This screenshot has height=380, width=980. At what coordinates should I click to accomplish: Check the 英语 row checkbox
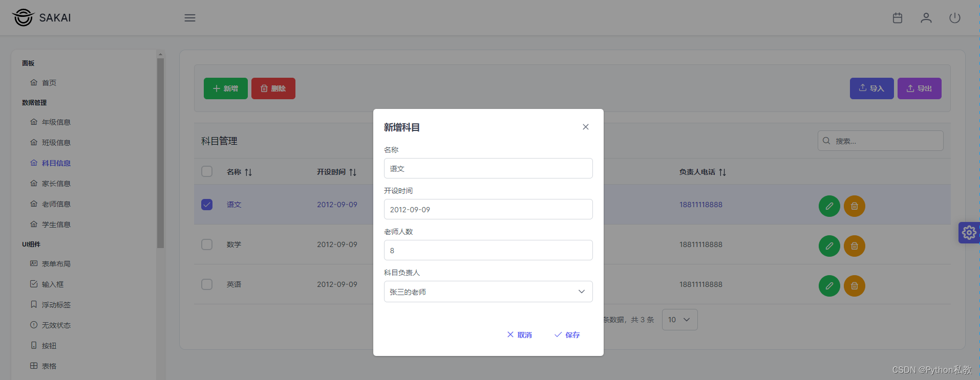(x=207, y=284)
